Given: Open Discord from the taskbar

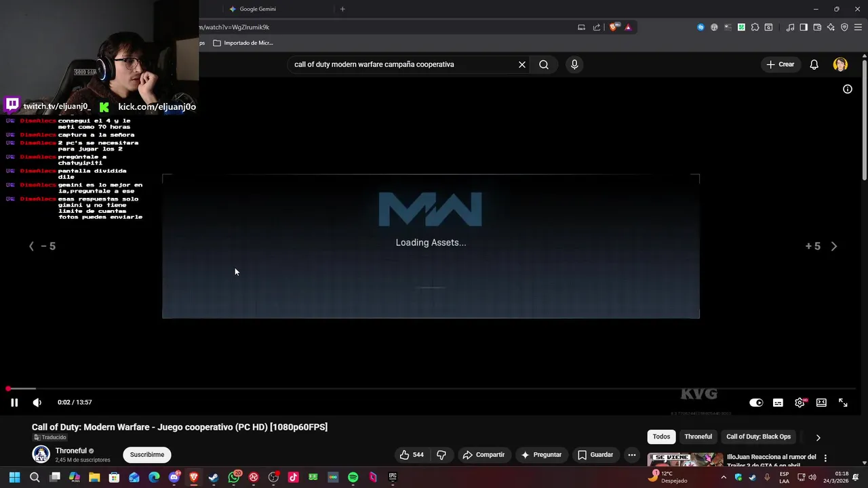Looking at the screenshot, I should (174, 477).
